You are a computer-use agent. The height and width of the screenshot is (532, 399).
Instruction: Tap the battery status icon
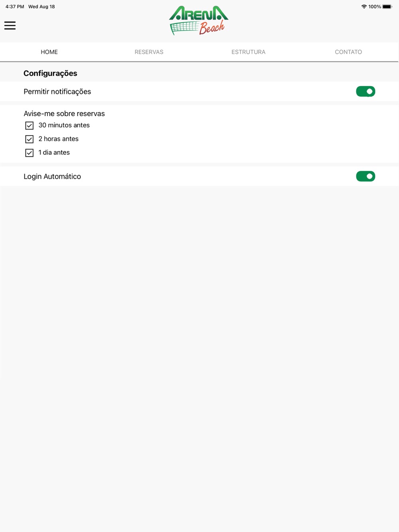coord(387,7)
